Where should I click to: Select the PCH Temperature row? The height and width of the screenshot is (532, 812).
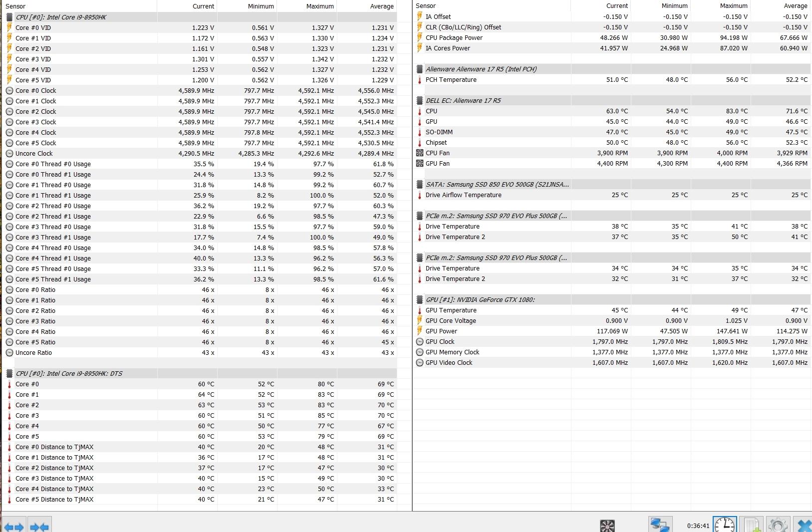pyautogui.click(x=451, y=80)
